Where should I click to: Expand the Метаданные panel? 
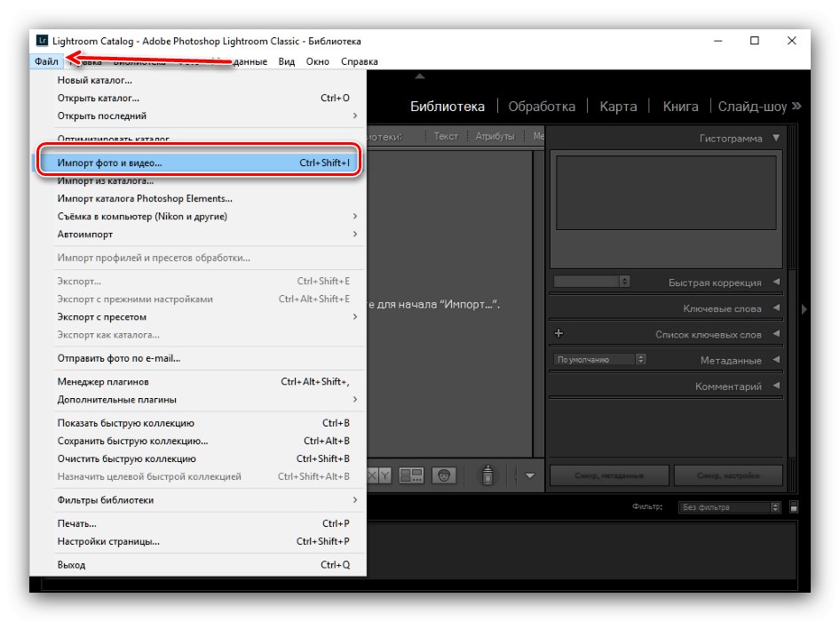pos(776,359)
